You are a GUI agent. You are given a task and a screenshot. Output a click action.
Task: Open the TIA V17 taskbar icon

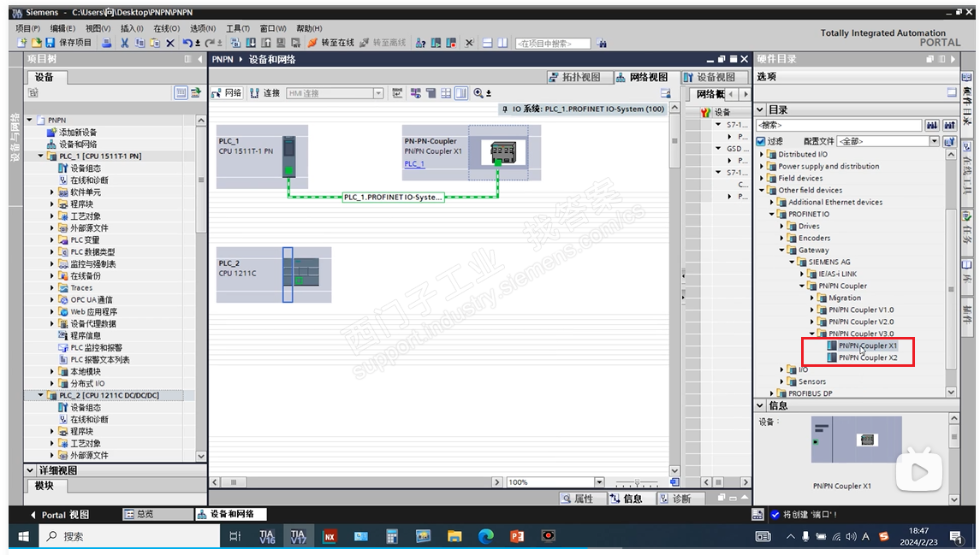point(298,536)
